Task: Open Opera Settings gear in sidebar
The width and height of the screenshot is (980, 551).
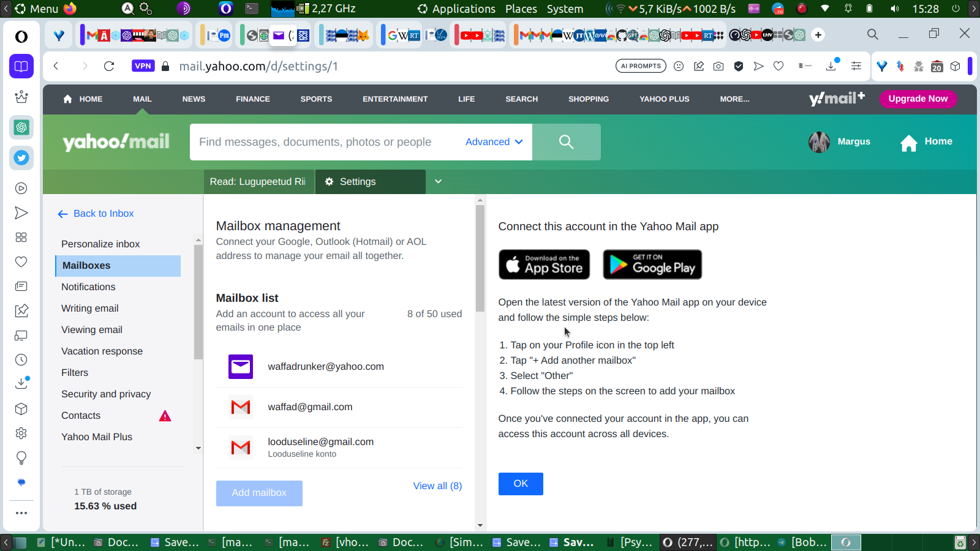Action: 21,433
